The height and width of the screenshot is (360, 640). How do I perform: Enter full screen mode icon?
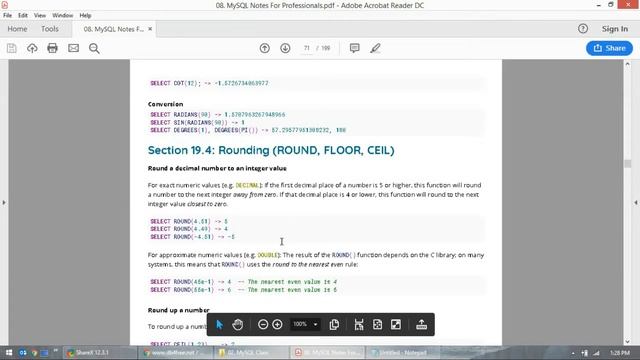pyautogui.click(x=396, y=324)
